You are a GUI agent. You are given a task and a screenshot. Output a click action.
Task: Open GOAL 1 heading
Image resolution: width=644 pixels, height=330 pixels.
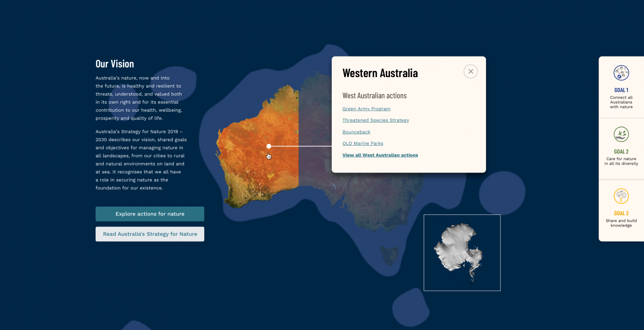tap(621, 90)
